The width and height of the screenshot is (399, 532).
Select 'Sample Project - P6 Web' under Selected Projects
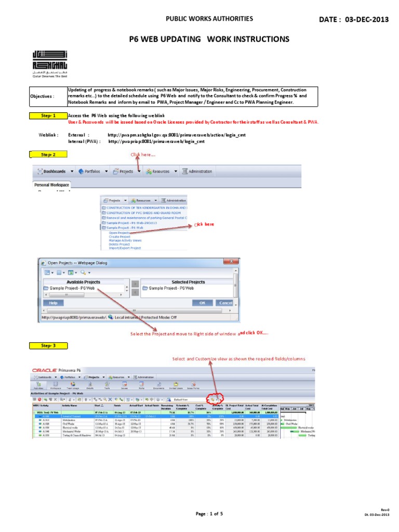(168, 288)
